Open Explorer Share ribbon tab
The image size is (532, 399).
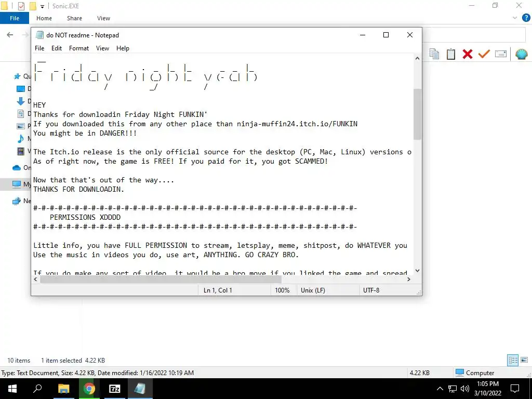point(74,18)
